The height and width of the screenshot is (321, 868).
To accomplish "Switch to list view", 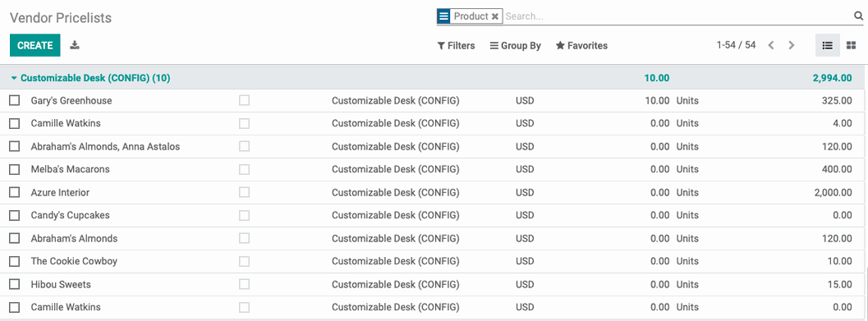I will pyautogui.click(x=828, y=45).
